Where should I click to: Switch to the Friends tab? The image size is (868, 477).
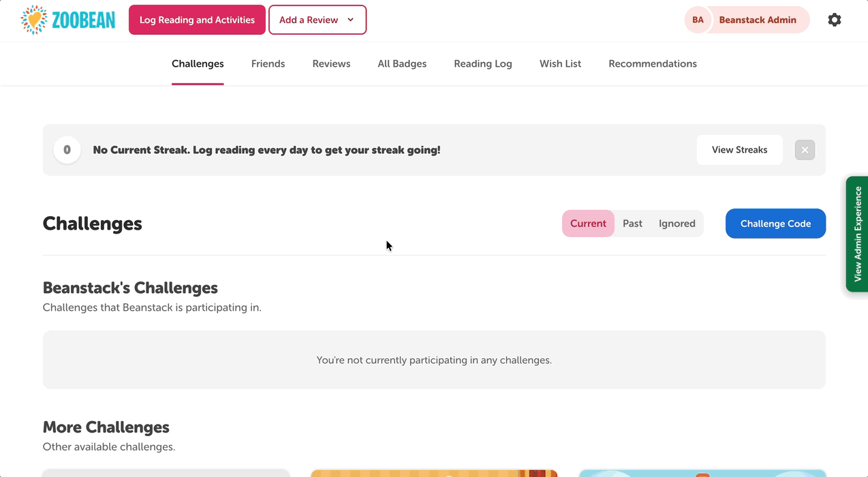click(x=268, y=63)
